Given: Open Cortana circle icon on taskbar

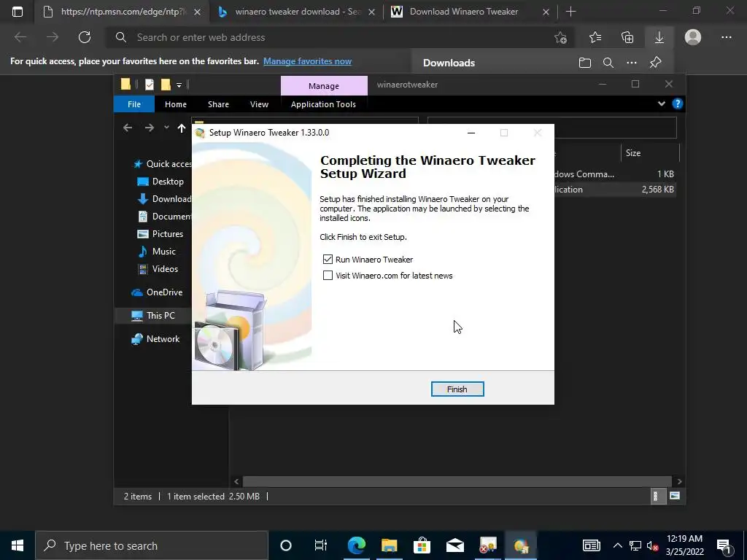Looking at the screenshot, I should (286, 545).
